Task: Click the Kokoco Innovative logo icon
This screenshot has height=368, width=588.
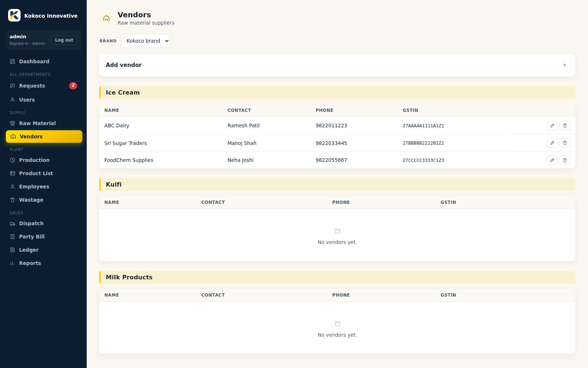Action: click(14, 15)
